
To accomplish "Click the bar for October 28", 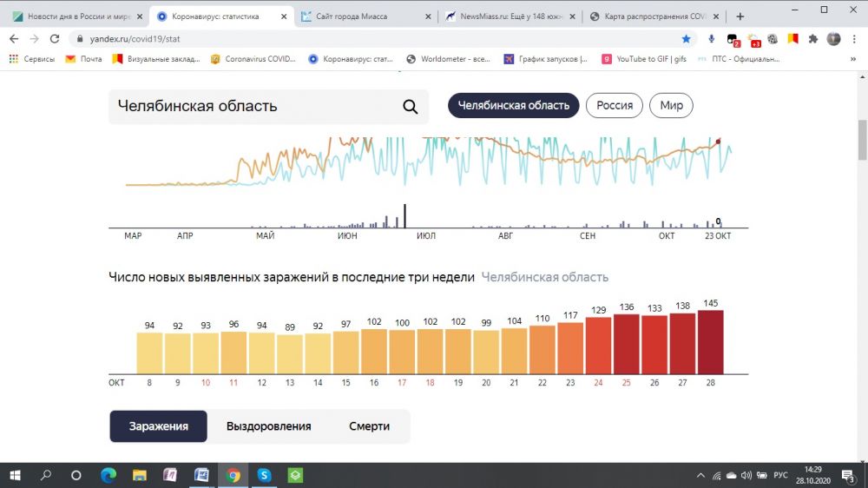I will [x=709, y=341].
